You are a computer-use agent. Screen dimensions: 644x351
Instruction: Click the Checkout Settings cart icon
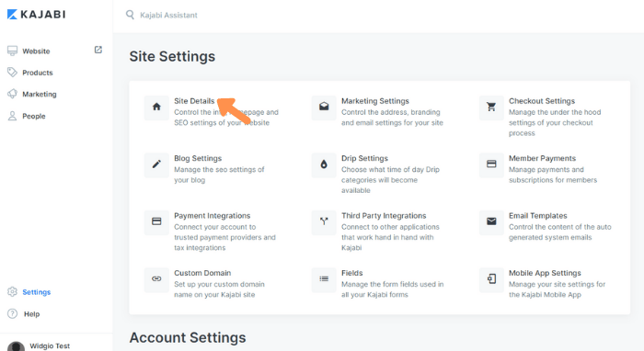pyautogui.click(x=491, y=108)
